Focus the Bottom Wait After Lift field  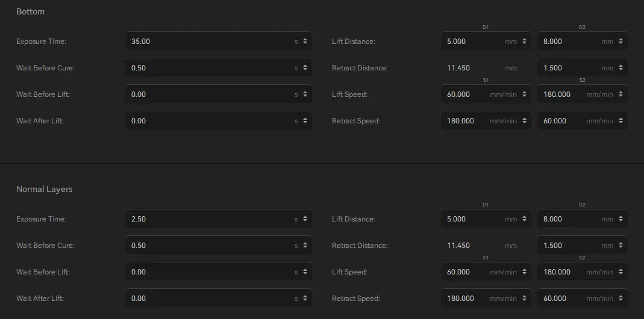click(219, 121)
